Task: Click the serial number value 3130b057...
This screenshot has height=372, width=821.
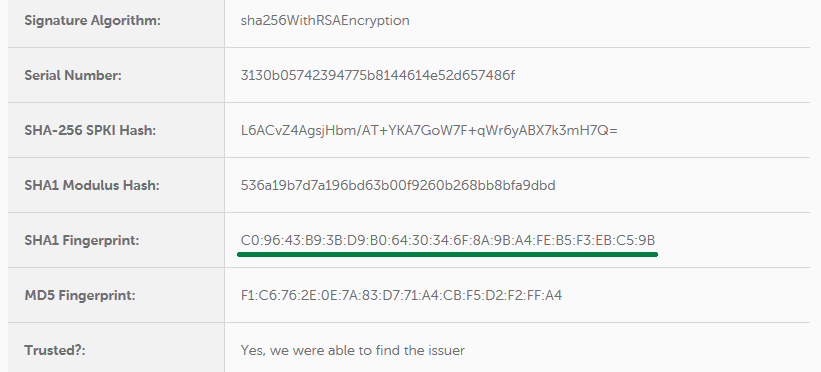Action: pos(378,75)
